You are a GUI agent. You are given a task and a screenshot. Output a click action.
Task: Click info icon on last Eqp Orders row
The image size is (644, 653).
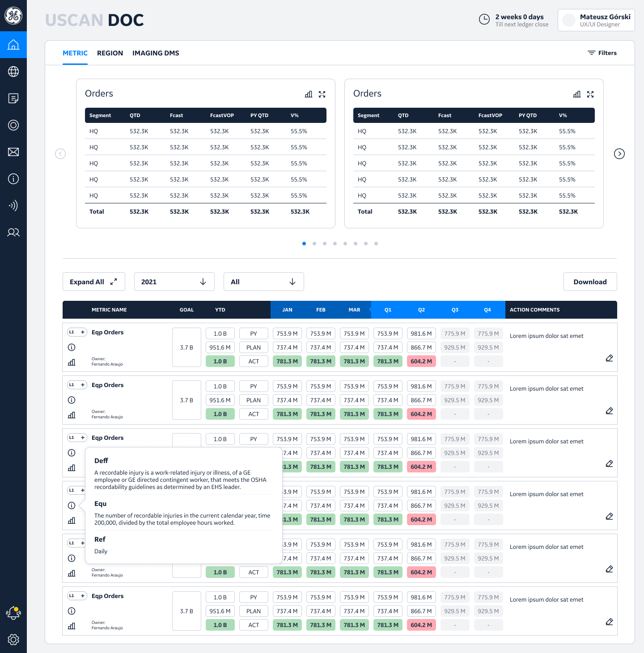[72, 611]
